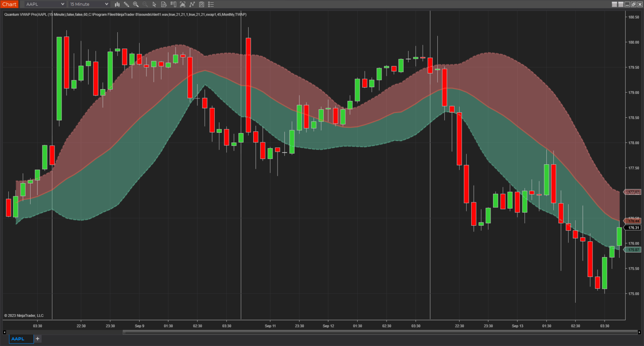The image size is (644, 346).
Task: Toggle the first instrument link button
Action: coord(614,4)
